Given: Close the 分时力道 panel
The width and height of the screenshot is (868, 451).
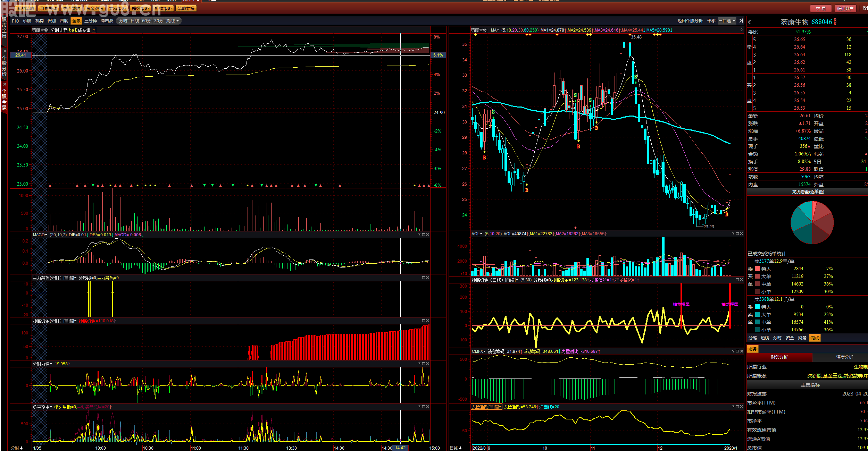Looking at the screenshot, I should [428, 364].
